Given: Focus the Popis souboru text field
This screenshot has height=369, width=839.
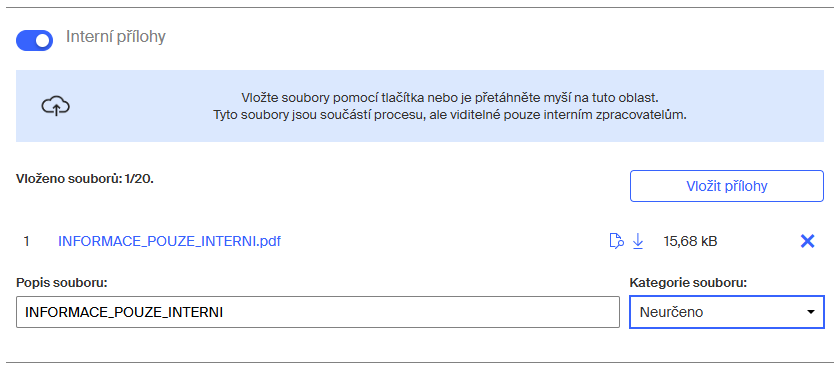Looking at the screenshot, I should coord(318,312).
